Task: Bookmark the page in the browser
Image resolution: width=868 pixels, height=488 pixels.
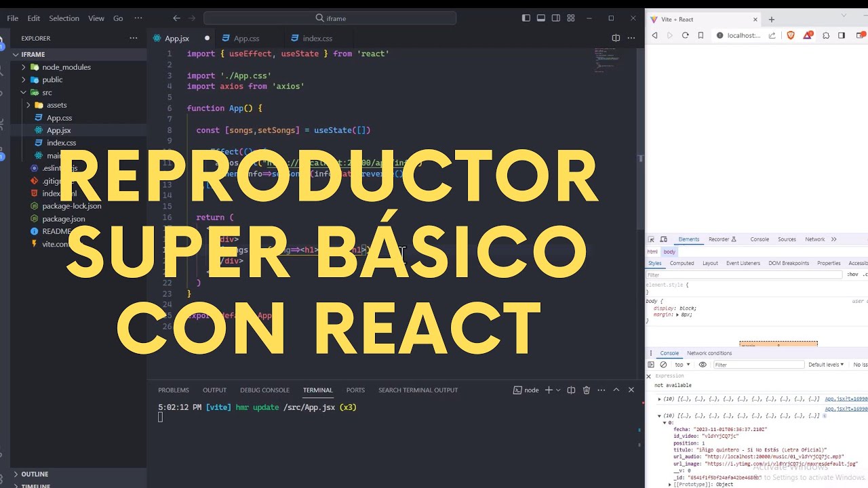Action: click(701, 35)
